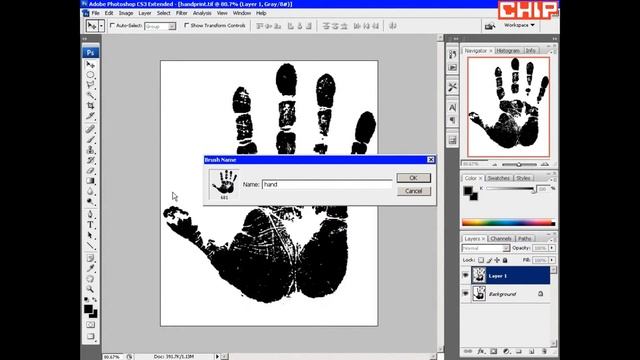Select the Healing Brush tool
The height and width of the screenshot is (360, 640).
coord(90,129)
